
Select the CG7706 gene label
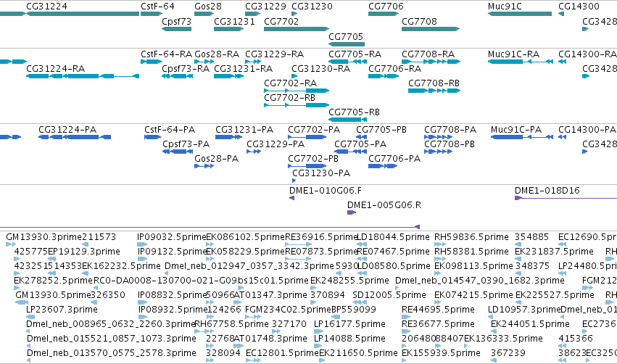(x=386, y=7)
